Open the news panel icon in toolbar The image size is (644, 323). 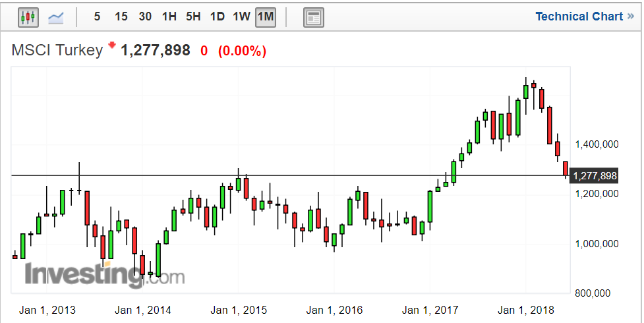point(314,18)
